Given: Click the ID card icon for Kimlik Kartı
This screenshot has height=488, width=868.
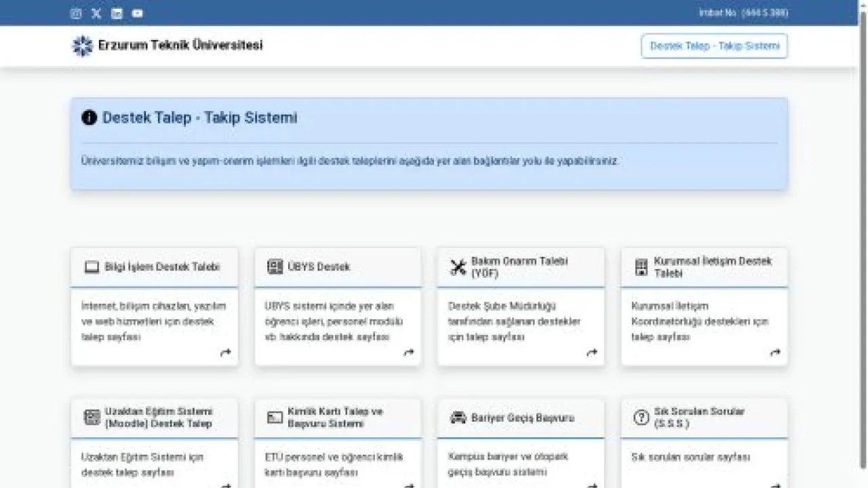Looking at the screenshot, I should click(x=275, y=418).
